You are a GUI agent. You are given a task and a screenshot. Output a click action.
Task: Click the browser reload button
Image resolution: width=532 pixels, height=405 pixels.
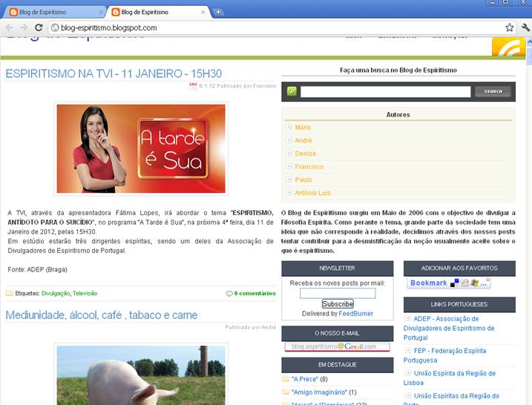click(40, 27)
